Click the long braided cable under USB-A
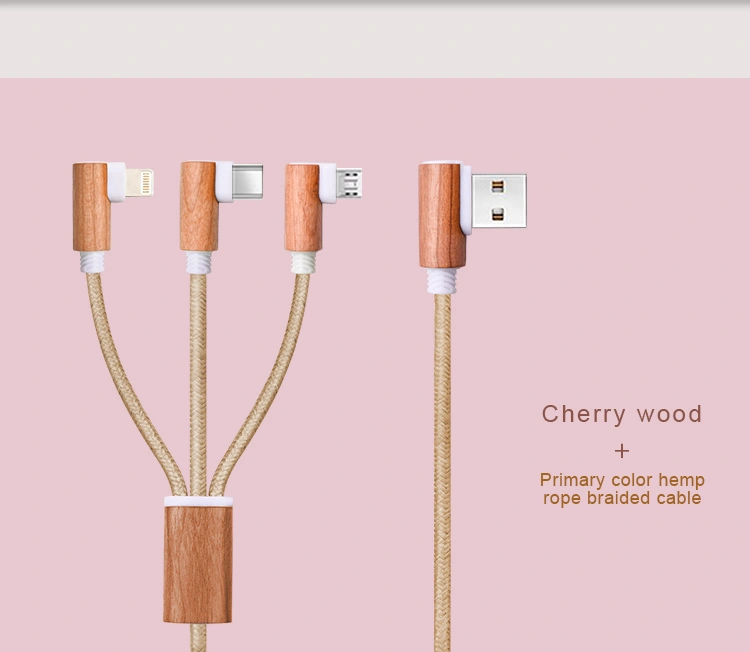Screen dimensions: 750x652 pyautogui.click(x=442, y=473)
